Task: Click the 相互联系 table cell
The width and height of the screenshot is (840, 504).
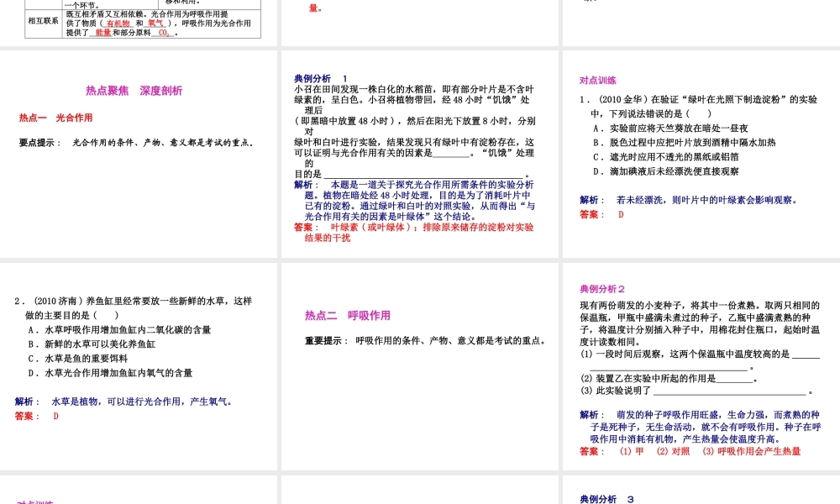Action: [x=44, y=22]
